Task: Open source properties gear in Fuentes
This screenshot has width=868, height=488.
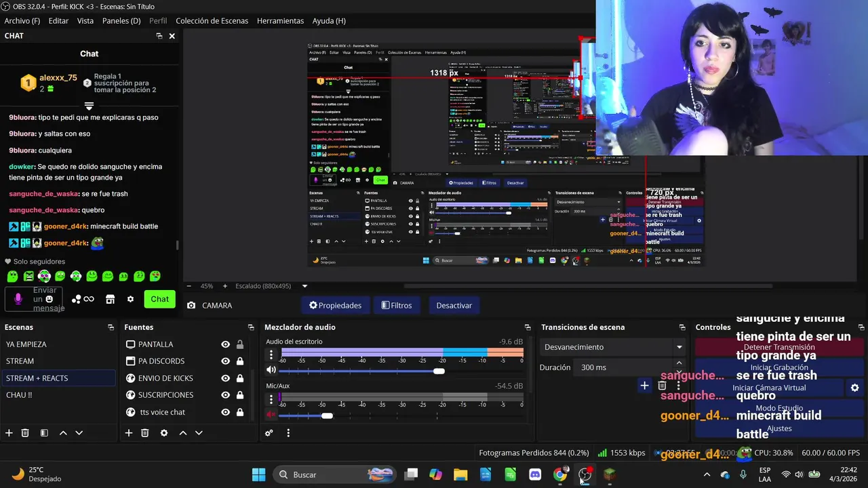Action: pos(164,432)
